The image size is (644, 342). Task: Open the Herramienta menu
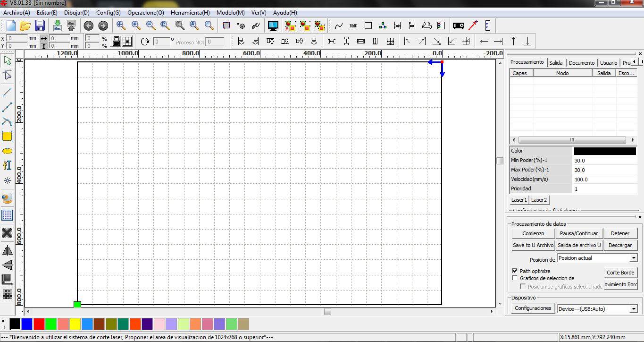(190, 13)
